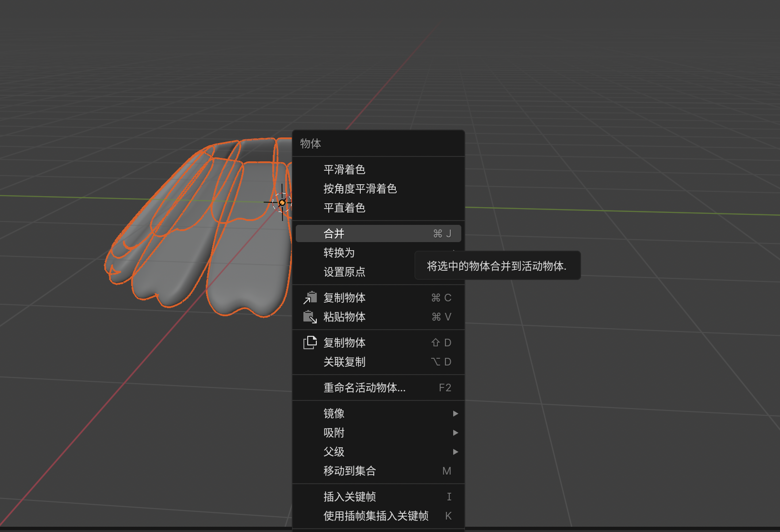Click 插入关键帧 to add keyframe
Viewport: 780px width, 532px height.
tap(349, 497)
